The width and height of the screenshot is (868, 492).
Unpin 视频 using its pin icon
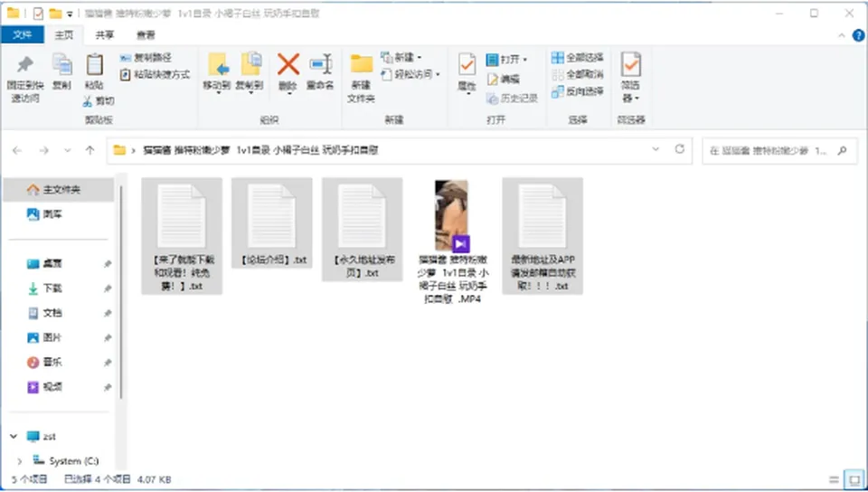[108, 387]
